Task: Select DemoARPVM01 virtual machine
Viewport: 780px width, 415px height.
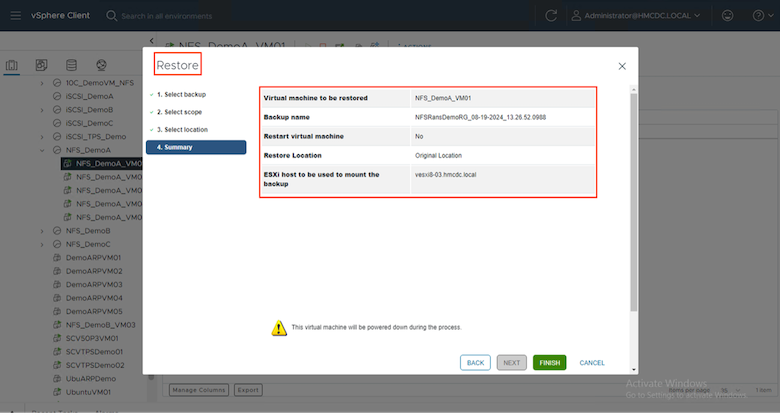Action: pyautogui.click(x=94, y=258)
